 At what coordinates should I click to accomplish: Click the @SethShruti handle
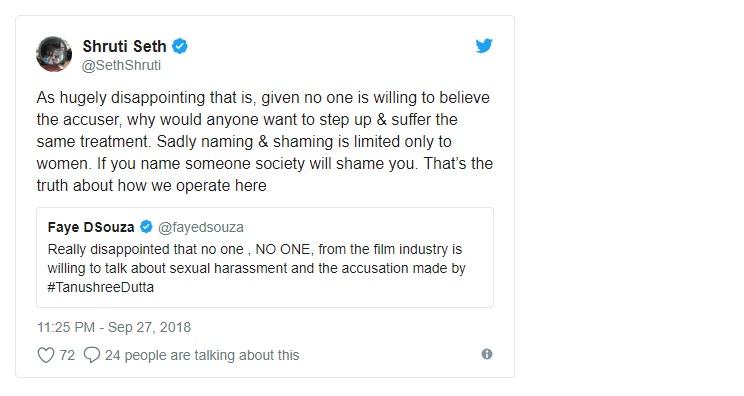[x=121, y=65]
